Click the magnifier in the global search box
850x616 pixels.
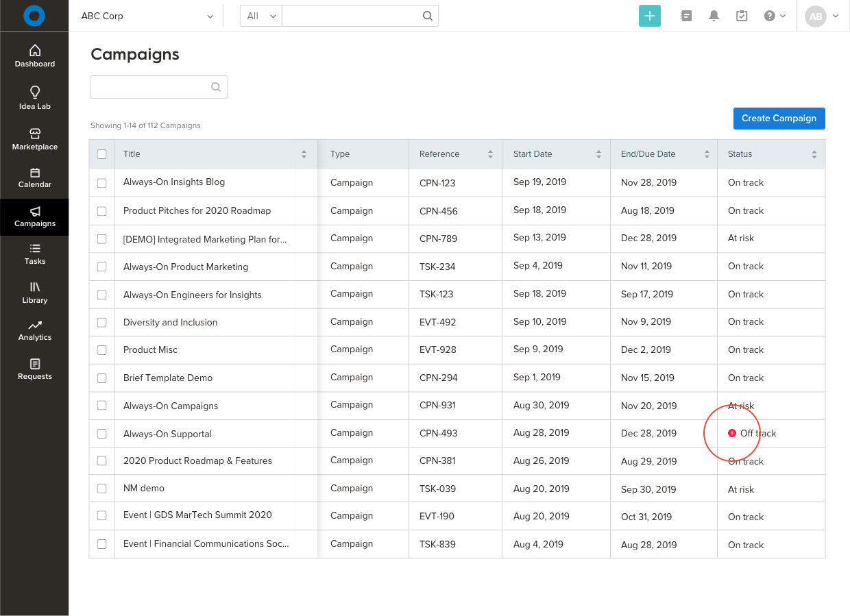427,16
